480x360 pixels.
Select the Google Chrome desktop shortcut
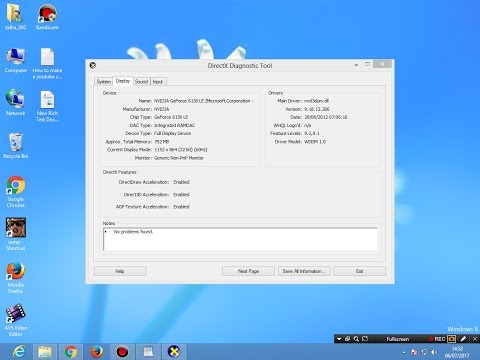click(x=16, y=192)
